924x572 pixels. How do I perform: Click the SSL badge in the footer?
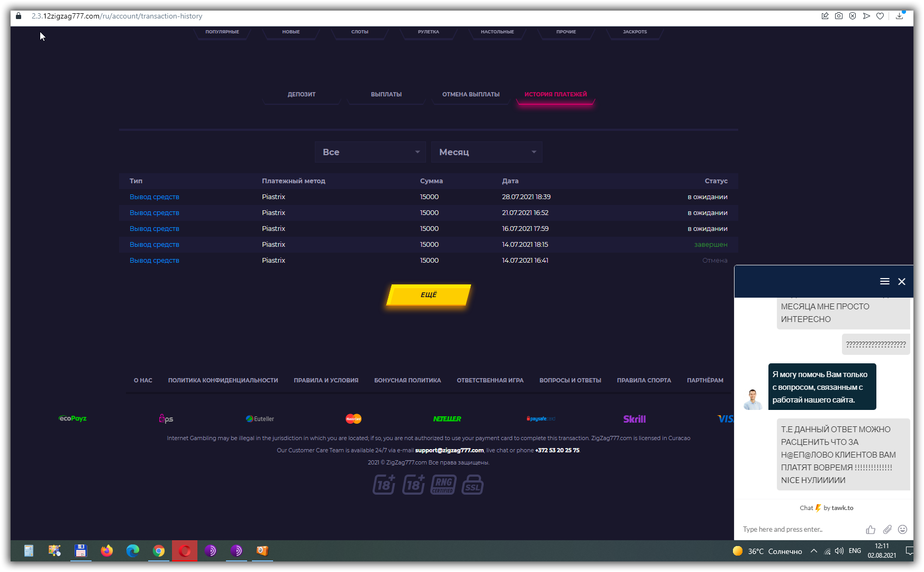click(x=473, y=484)
